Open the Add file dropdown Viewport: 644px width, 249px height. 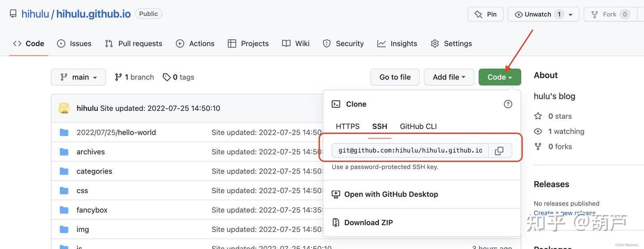click(449, 77)
